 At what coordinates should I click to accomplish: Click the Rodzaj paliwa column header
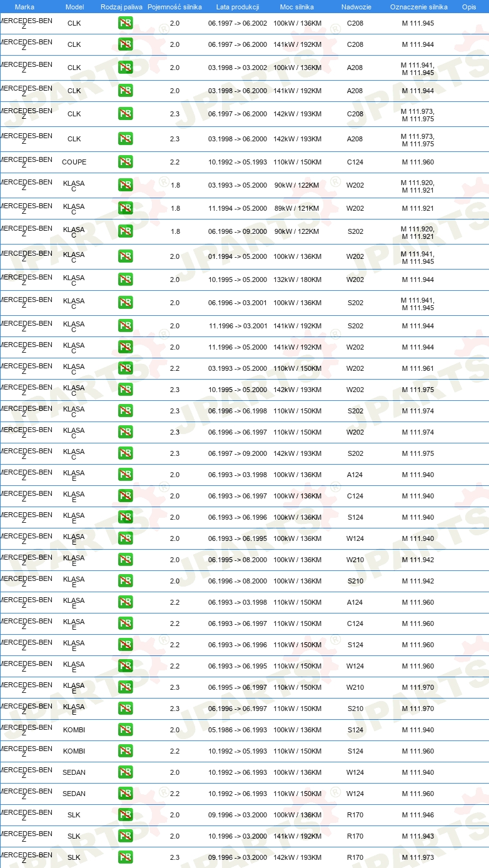121,7
